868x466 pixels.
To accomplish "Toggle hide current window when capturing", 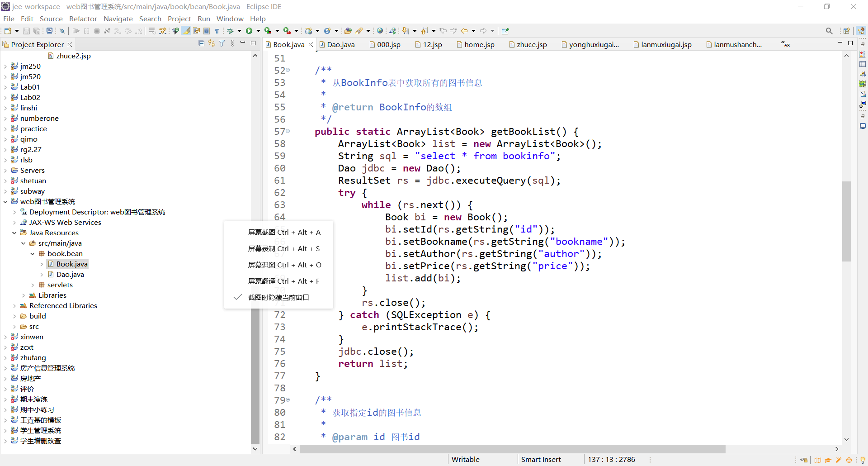I will pyautogui.click(x=278, y=297).
